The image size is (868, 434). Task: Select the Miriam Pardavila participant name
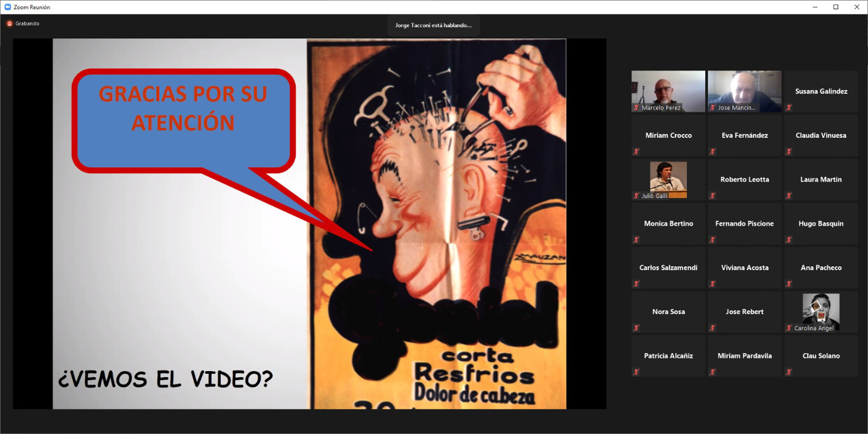(x=745, y=356)
